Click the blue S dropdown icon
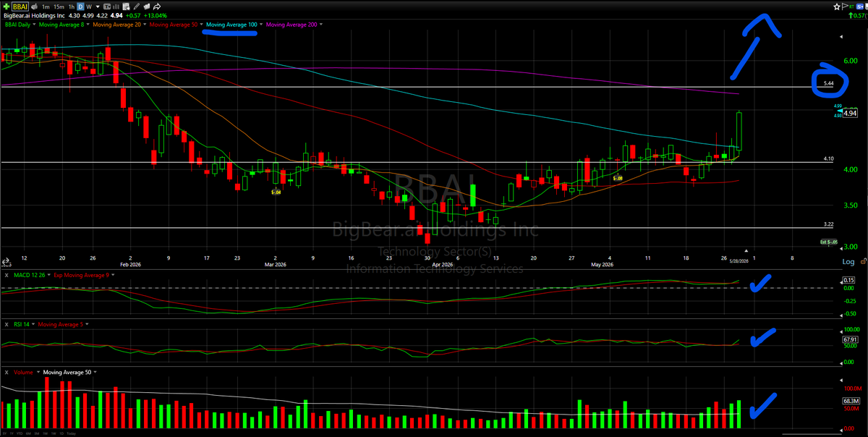The height and width of the screenshot is (437, 868). [x=860, y=7]
